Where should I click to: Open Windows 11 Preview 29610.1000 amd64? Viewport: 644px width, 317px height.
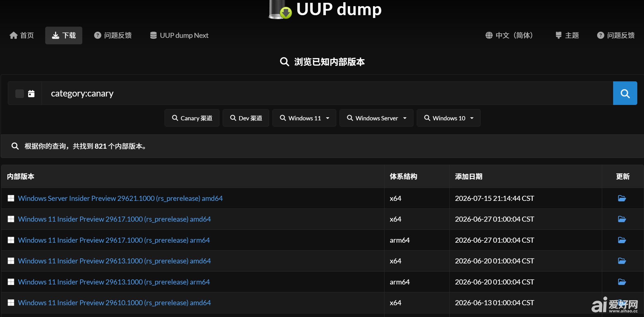coord(114,303)
